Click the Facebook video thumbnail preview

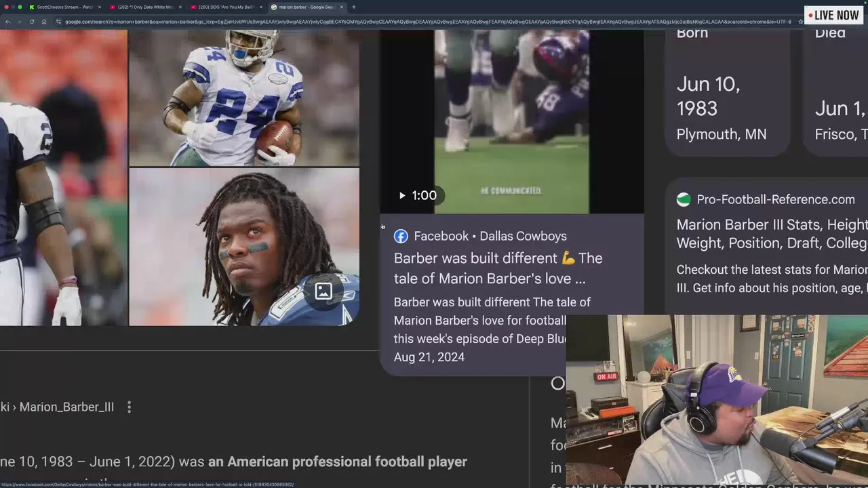point(512,122)
